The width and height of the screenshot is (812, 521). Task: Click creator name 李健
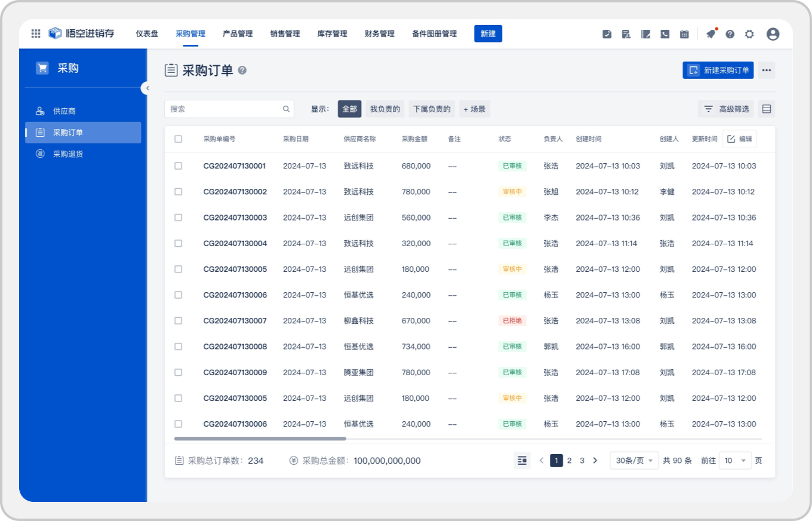(667, 192)
